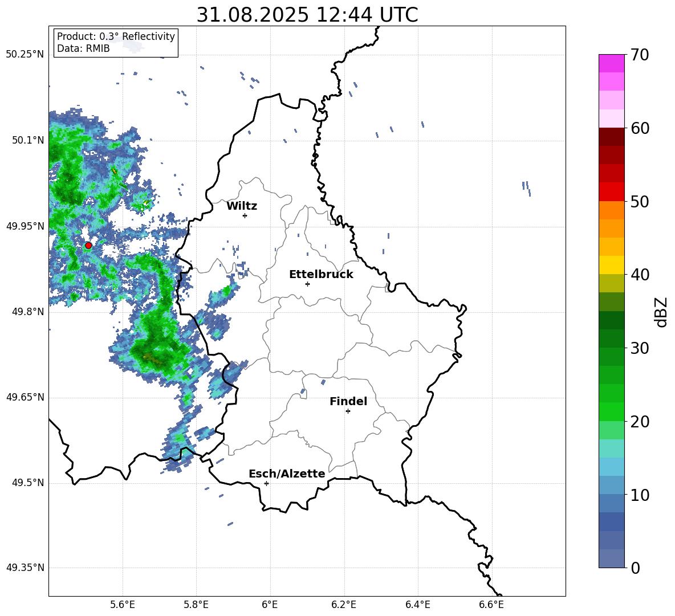675x616 pixels.
Task: Click the 6°E longitude label
Action: [270, 605]
